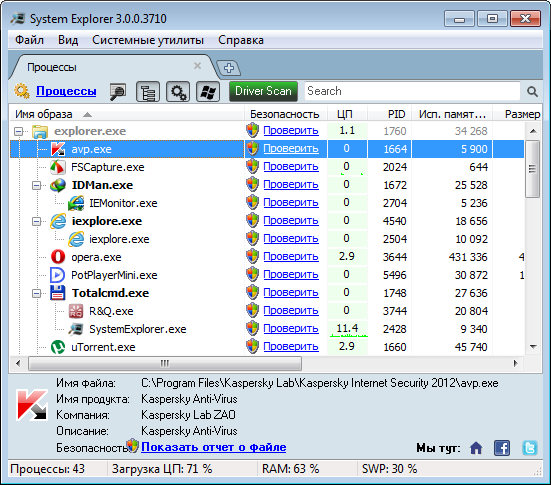Toggle the process tree view button
This screenshot has height=485, width=551.
148,92
